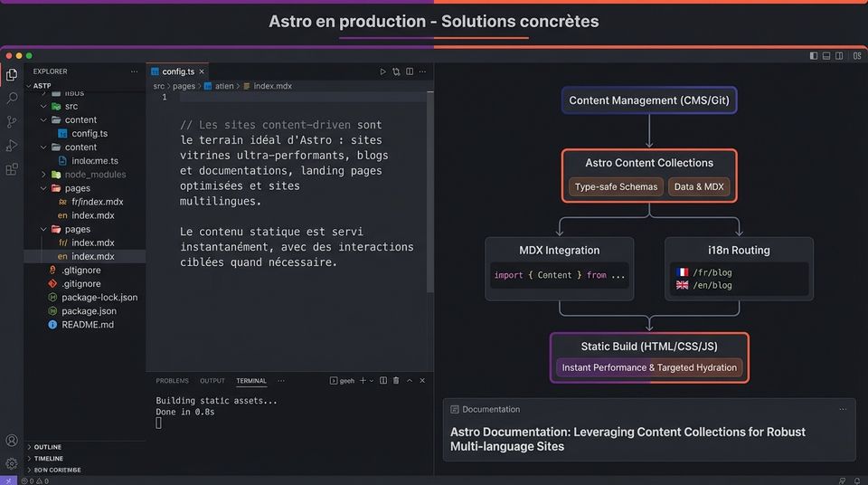Open the Extensions view
868x485 pixels.
click(12, 169)
